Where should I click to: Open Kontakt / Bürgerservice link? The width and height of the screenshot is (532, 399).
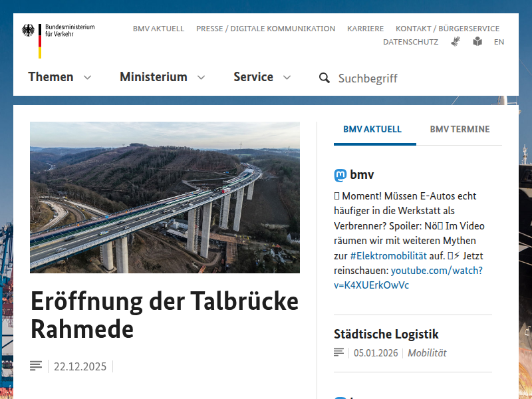coord(447,29)
